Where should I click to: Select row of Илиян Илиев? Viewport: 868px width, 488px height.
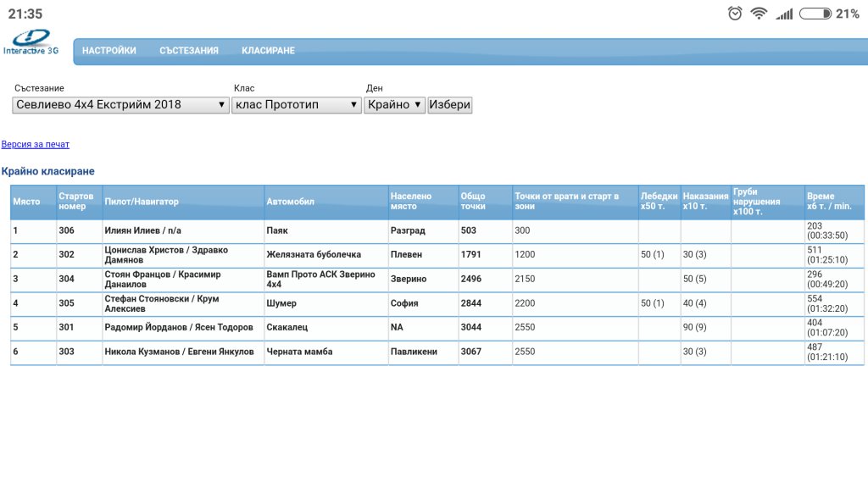click(x=437, y=230)
